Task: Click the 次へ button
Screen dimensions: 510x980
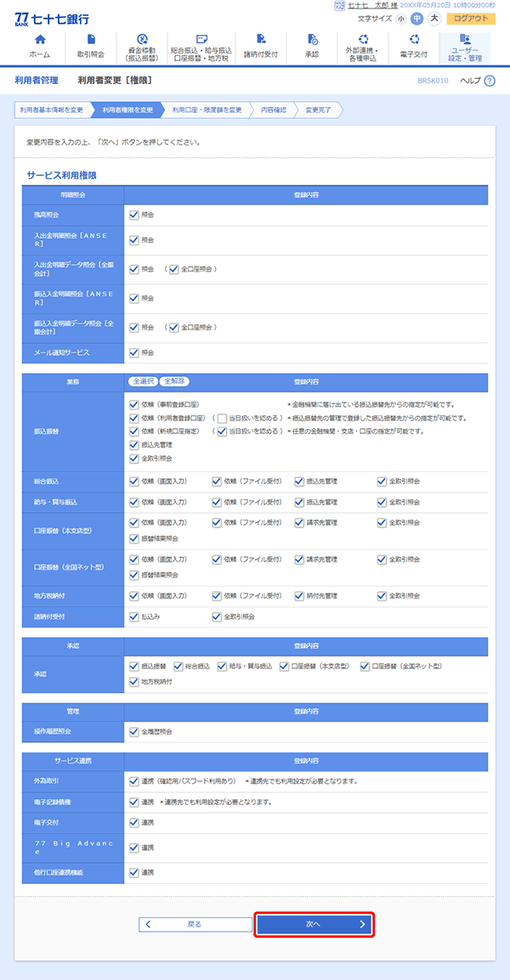Action: [314, 924]
